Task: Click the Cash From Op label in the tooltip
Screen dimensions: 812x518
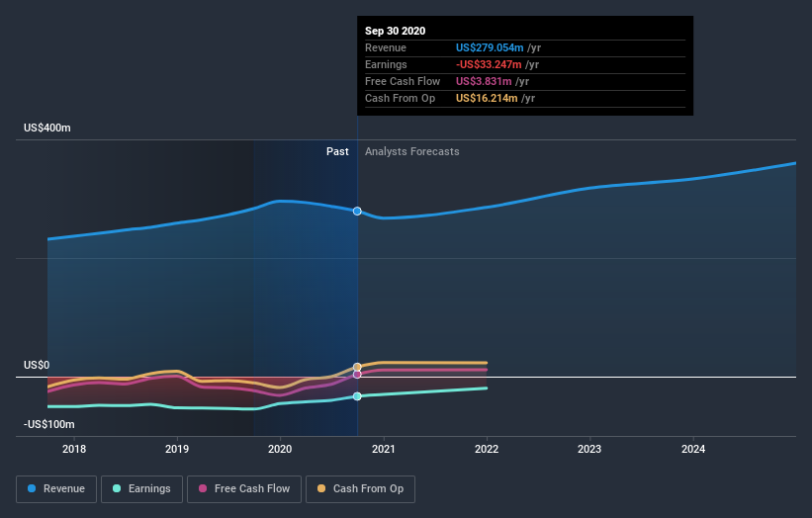Action: point(400,98)
